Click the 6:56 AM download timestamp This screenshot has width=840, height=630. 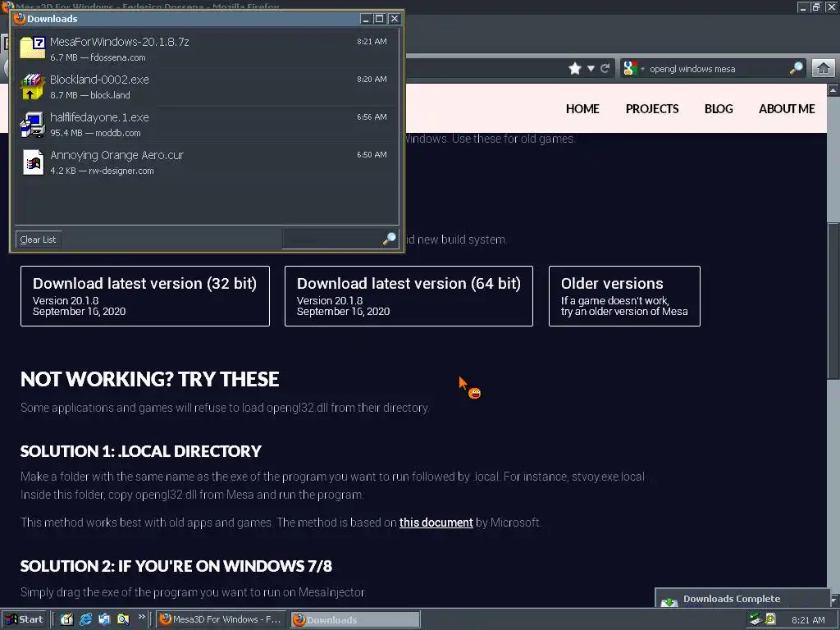pos(372,116)
